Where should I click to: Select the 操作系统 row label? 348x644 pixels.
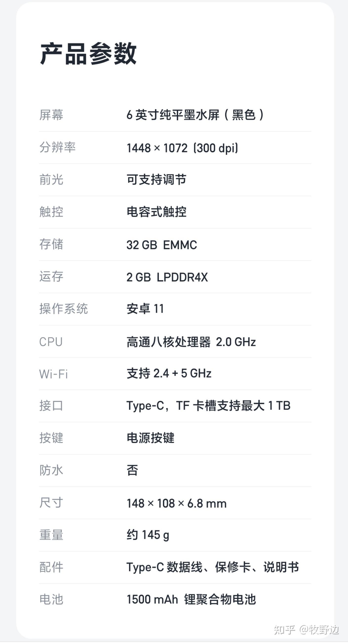pyautogui.click(x=63, y=309)
